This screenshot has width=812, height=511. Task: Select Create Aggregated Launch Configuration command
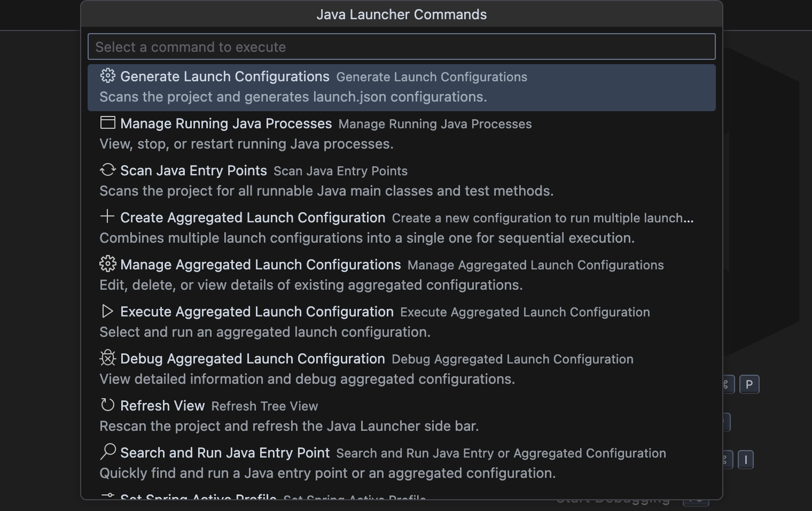coord(401,228)
